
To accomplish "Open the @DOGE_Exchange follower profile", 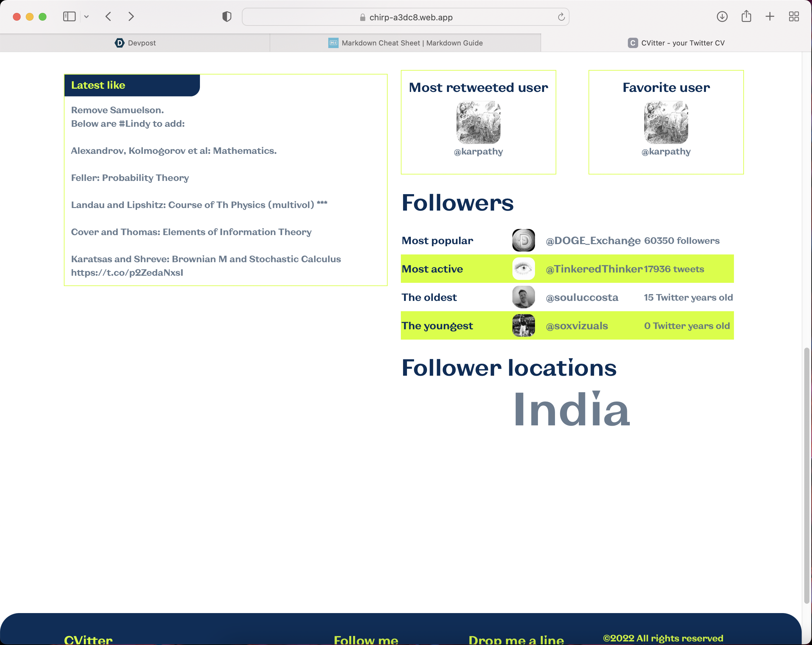I will [593, 240].
